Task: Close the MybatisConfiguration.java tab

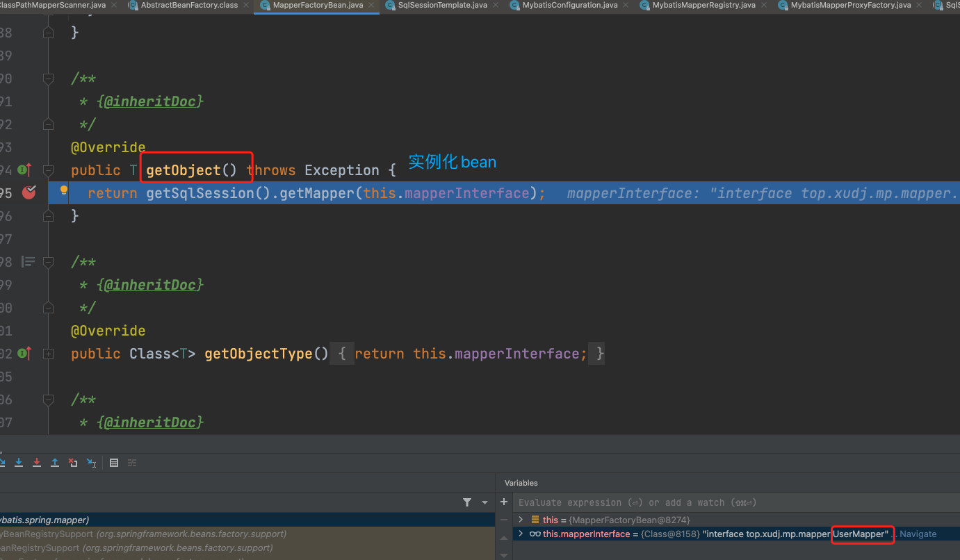Action: point(626,6)
